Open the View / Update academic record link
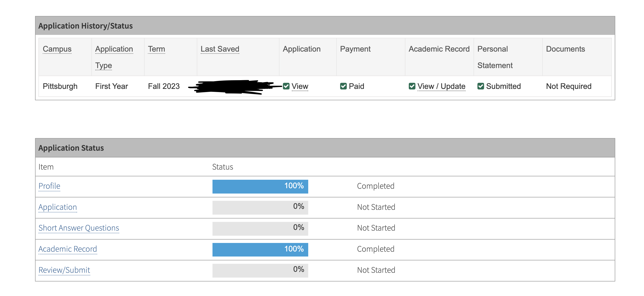 click(441, 86)
